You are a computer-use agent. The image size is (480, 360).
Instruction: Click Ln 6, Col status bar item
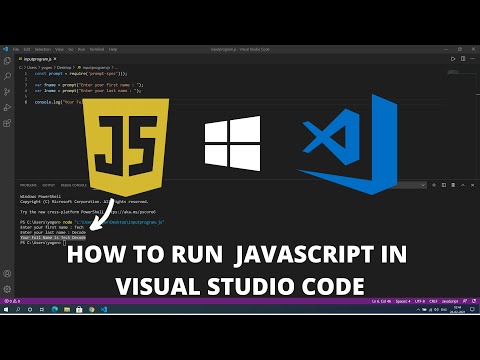pos(381,301)
